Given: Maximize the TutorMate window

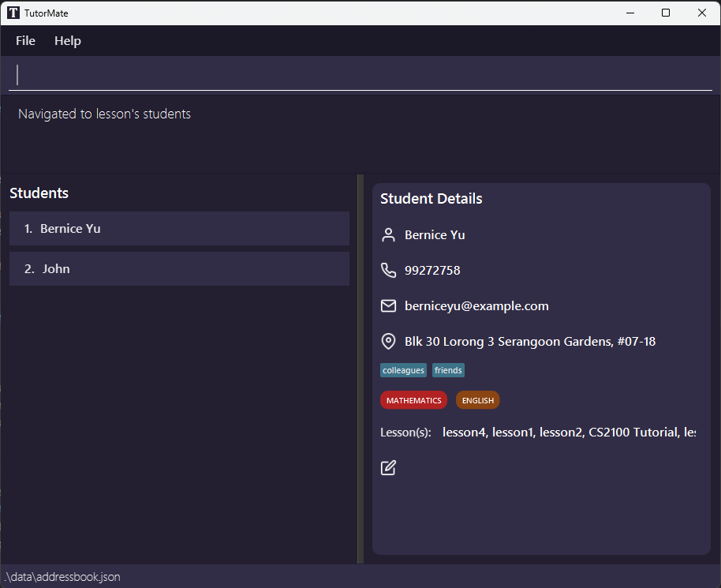Looking at the screenshot, I should pyautogui.click(x=665, y=13).
